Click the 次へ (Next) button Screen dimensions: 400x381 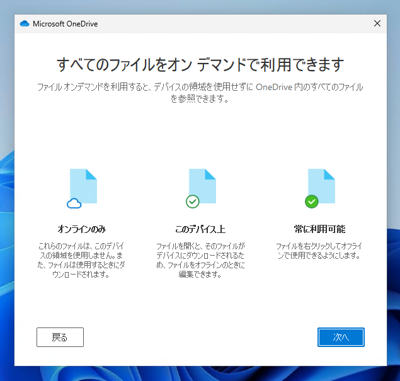(341, 337)
